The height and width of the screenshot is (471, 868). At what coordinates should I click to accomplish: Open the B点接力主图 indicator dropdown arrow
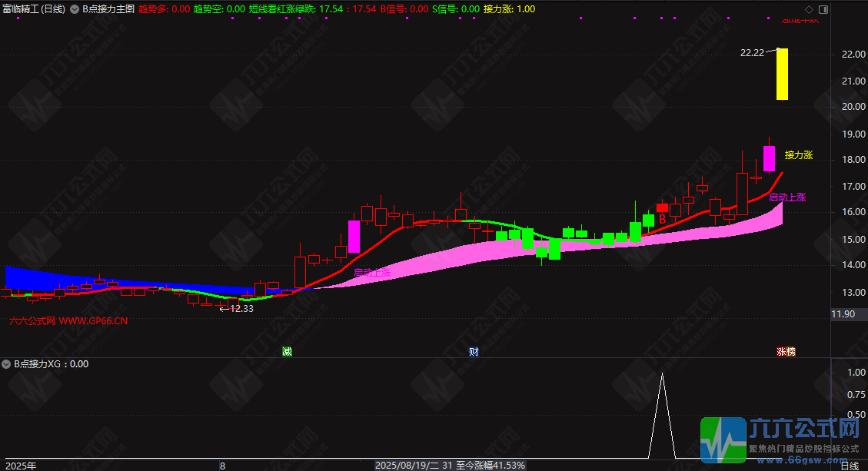(x=75, y=9)
